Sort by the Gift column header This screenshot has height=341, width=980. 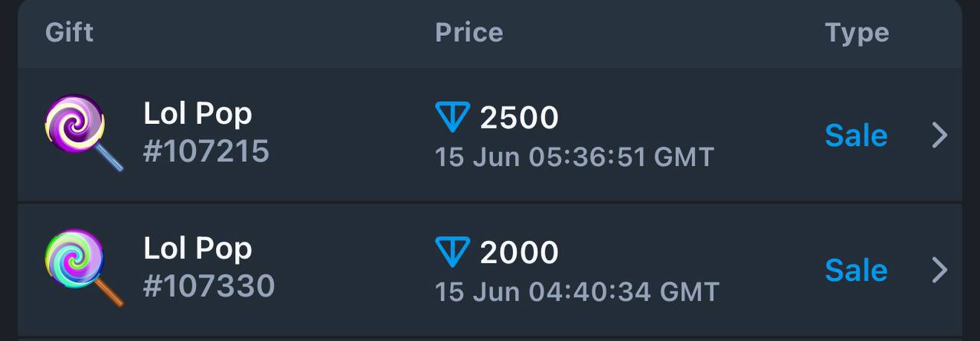70,32
